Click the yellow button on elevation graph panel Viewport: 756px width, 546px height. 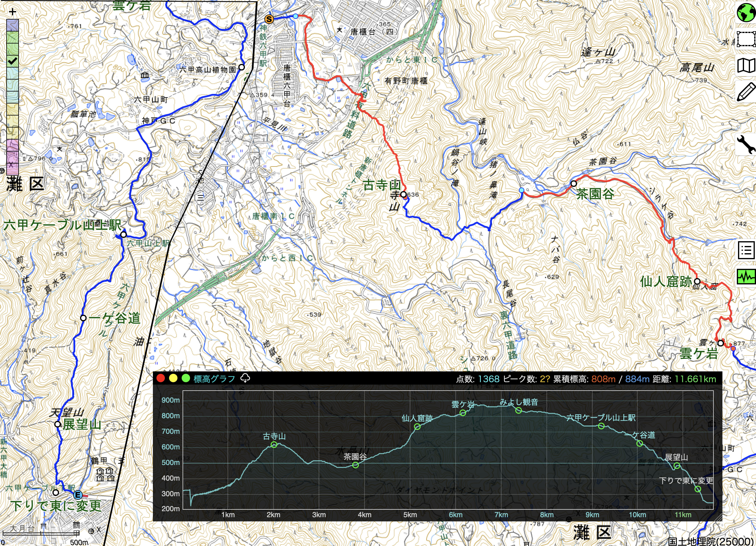pos(173,378)
